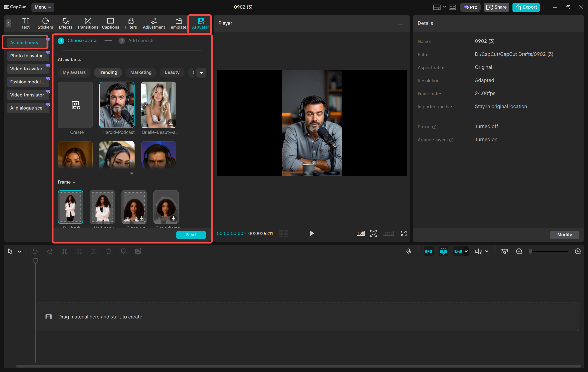Open the Filters panel
Image resolution: width=588 pixels, height=372 pixels.
[131, 23]
